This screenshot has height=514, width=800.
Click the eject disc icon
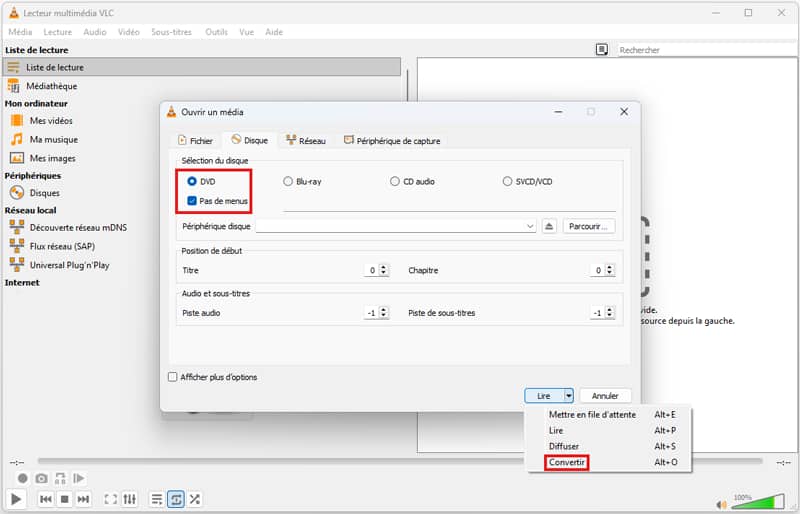(549, 227)
